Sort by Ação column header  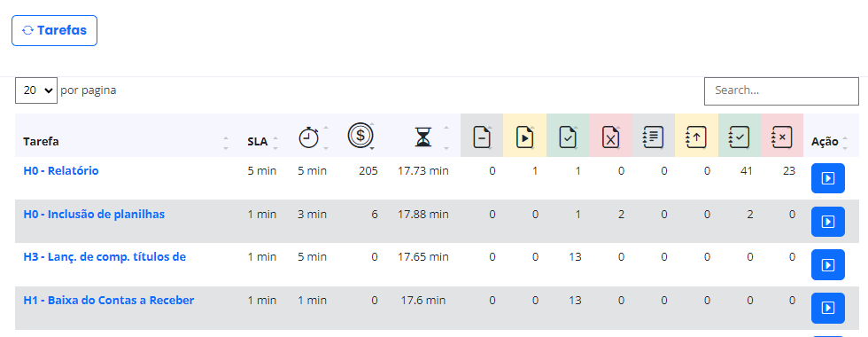(x=825, y=141)
